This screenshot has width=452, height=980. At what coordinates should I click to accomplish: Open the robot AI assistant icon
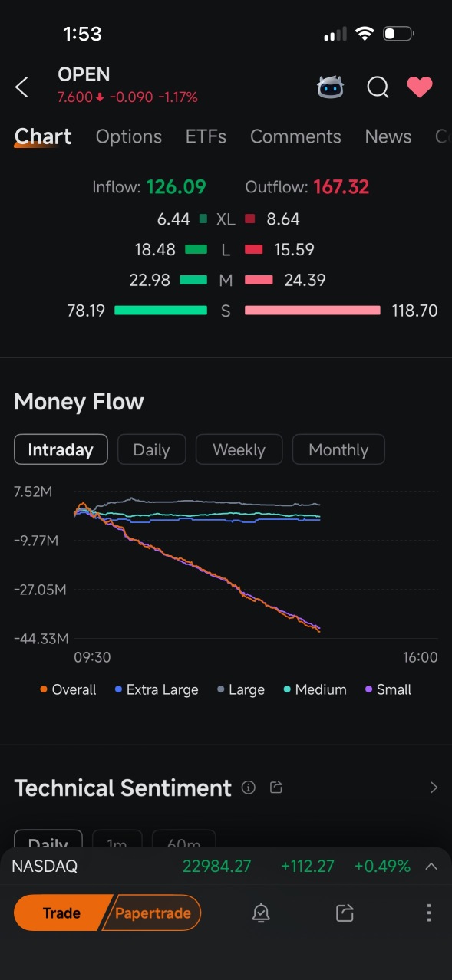(331, 87)
